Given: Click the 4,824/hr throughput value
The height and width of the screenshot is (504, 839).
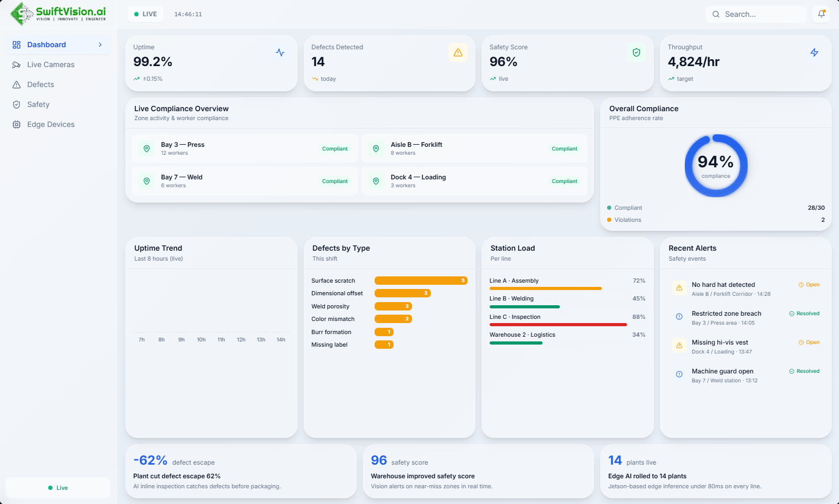Looking at the screenshot, I should (x=694, y=62).
